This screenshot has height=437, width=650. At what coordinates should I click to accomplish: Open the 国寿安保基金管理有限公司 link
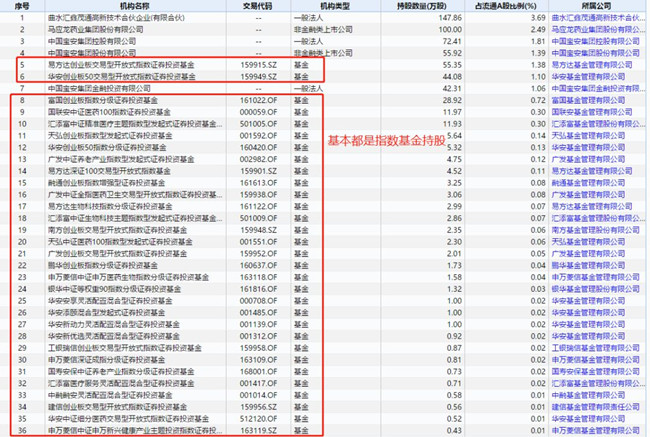click(596, 371)
